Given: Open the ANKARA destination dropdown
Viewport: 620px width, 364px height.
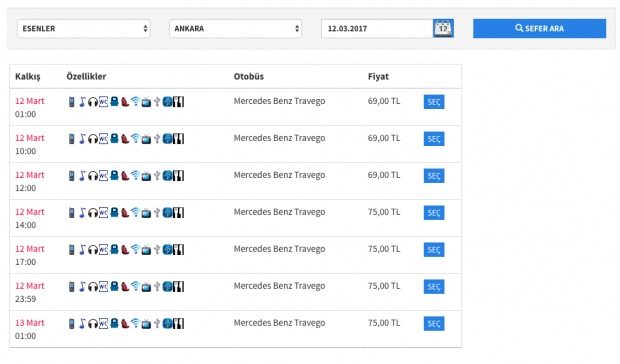Looking at the screenshot, I should [236, 28].
